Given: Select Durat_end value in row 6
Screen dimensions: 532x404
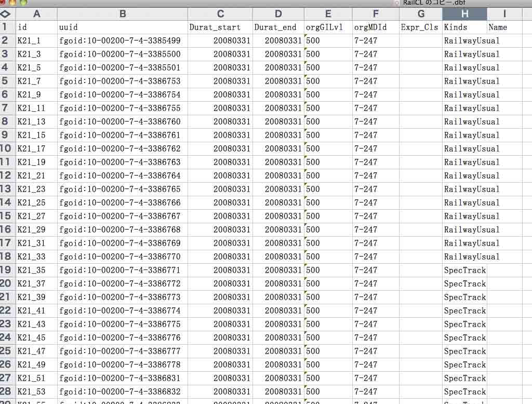Looking at the screenshot, I should (x=278, y=95).
